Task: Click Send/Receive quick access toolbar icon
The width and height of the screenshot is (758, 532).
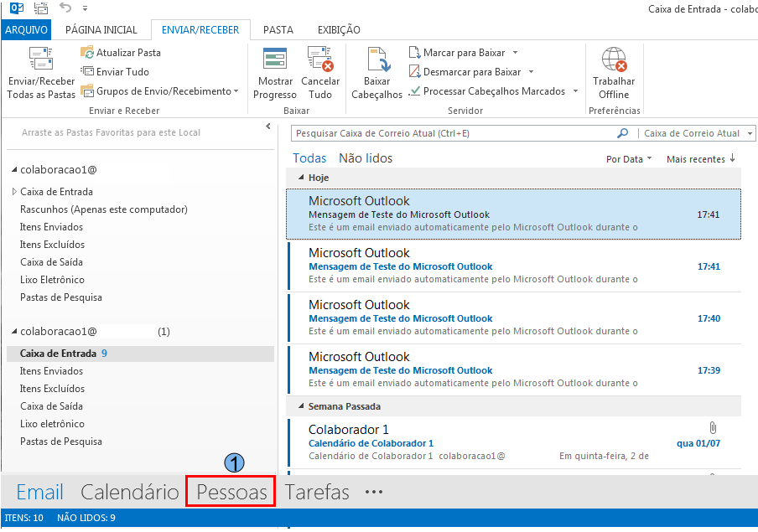Action: [41, 8]
